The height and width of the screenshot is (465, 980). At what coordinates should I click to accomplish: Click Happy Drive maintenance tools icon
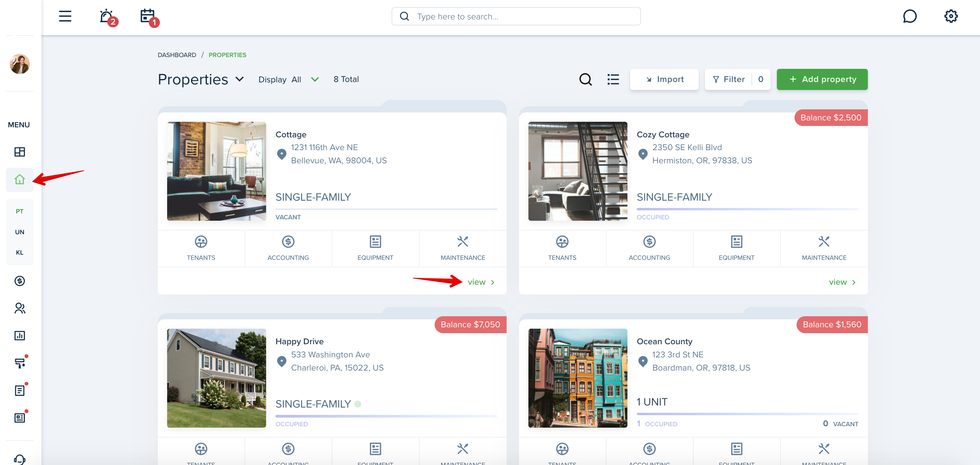463,449
